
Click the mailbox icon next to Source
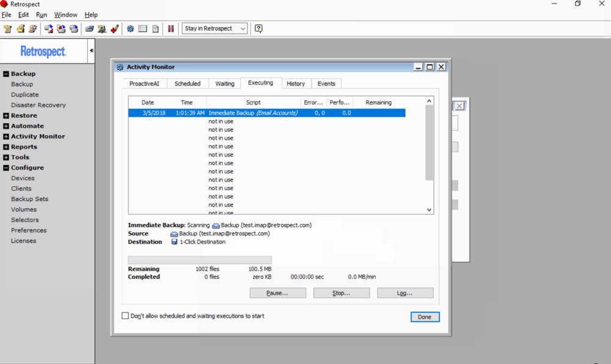(174, 234)
